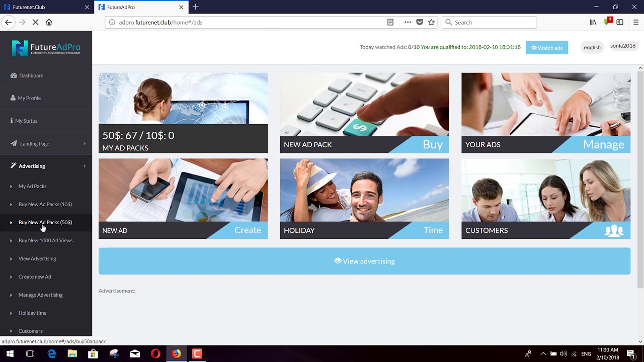Open the Firefox hamburger menu
The height and width of the screenshot is (362, 644).
[635, 22]
